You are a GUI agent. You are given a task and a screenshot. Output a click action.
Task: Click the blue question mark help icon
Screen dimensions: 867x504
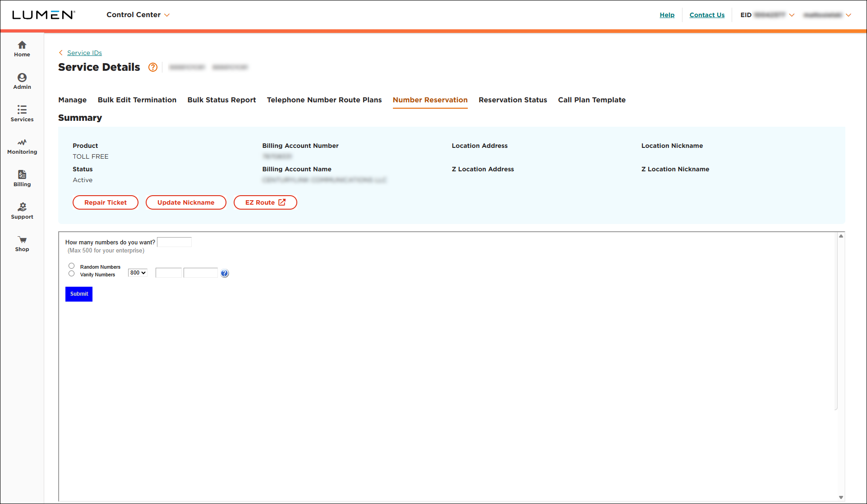point(224,273)
